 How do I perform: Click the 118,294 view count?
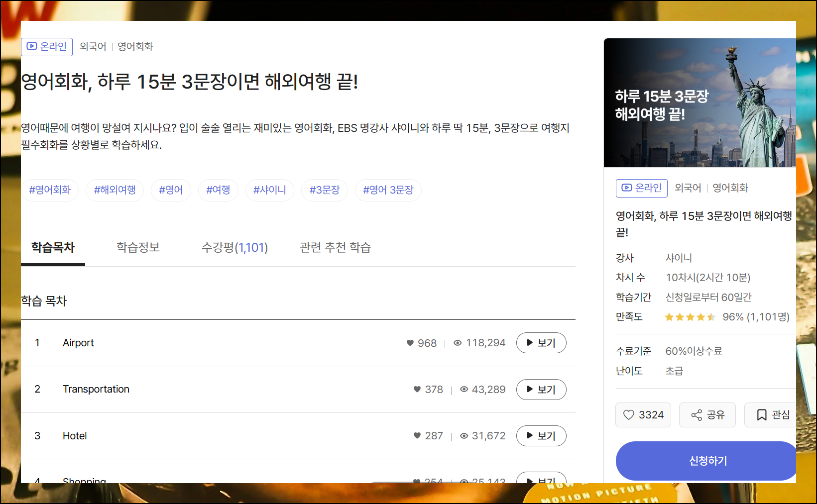pos(485,343)
